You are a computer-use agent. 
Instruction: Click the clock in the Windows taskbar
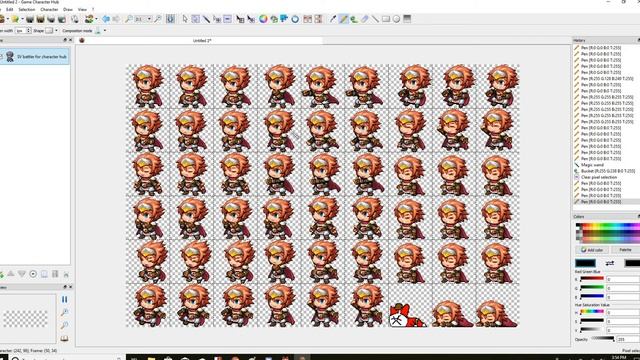[x=618, y=358]
